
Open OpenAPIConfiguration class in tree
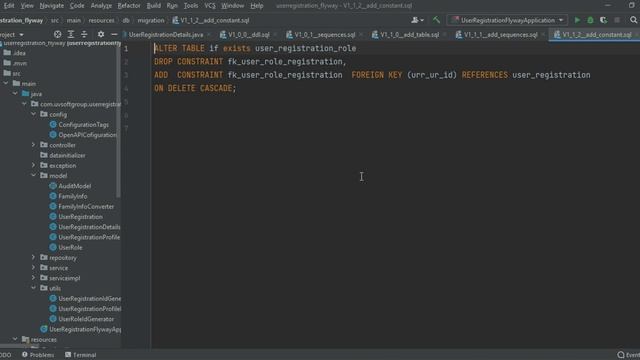[x=87, y=135]
